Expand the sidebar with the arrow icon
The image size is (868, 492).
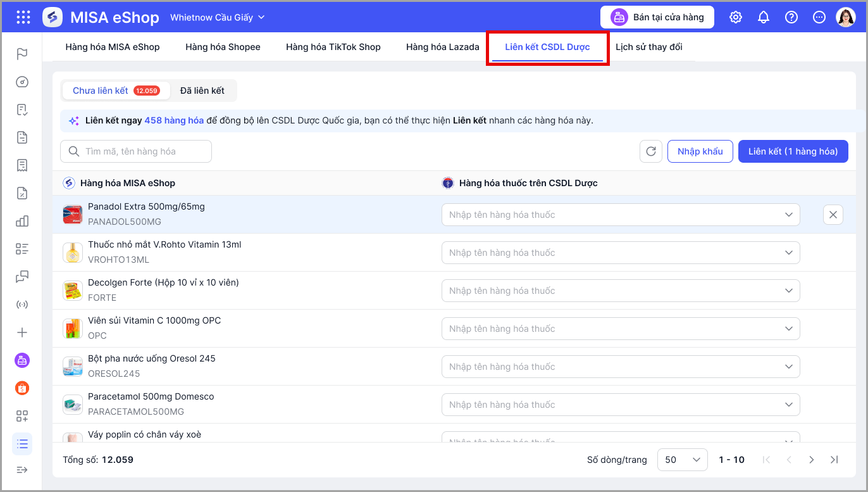pyautogui.click(x=22, y=469)
